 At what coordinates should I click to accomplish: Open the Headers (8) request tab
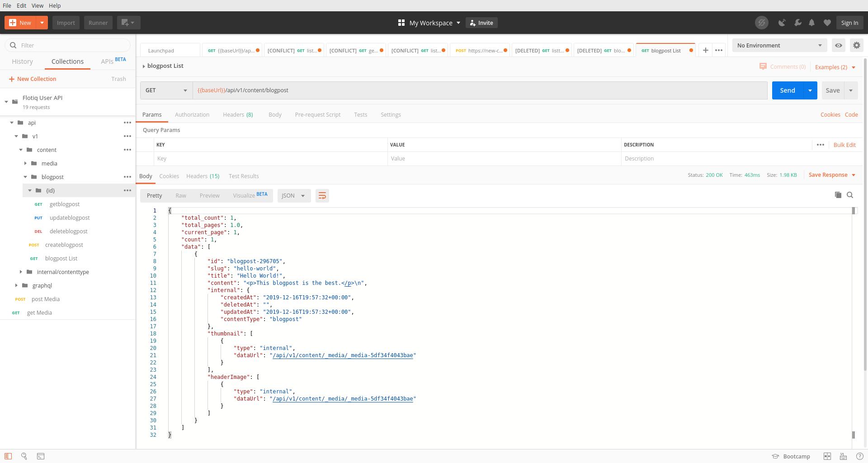point(238,115)
